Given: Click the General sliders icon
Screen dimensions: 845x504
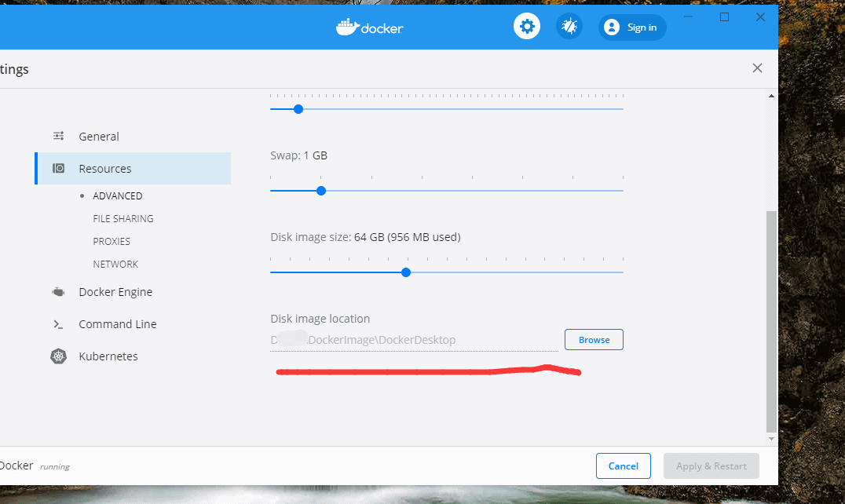Looking at the screenshot, I should 59,137.
